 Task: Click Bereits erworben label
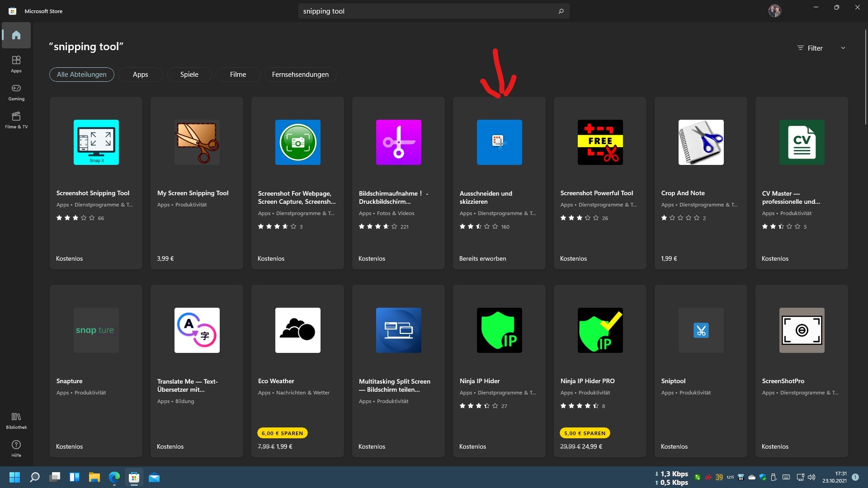(x=482, y=258)
